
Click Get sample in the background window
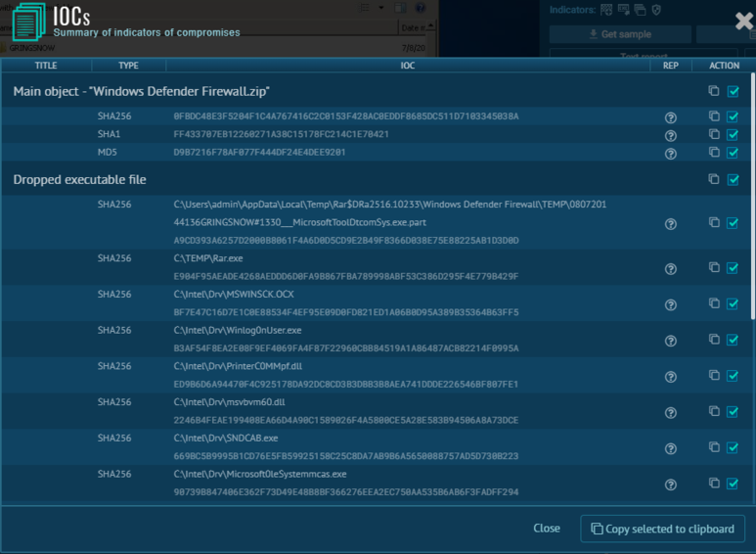coord(620,34)
